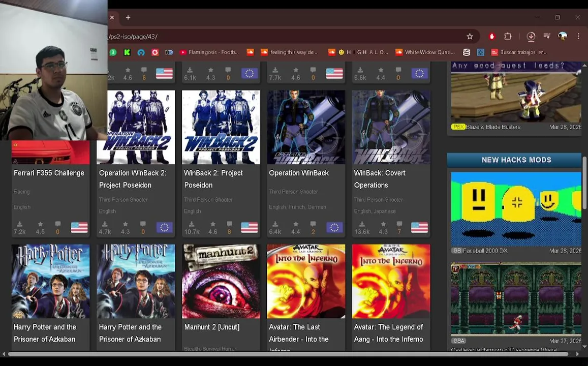Open the Ferrari F355 Challenge title
Viewport: 588px width, 366px height.
pos(49,173)
